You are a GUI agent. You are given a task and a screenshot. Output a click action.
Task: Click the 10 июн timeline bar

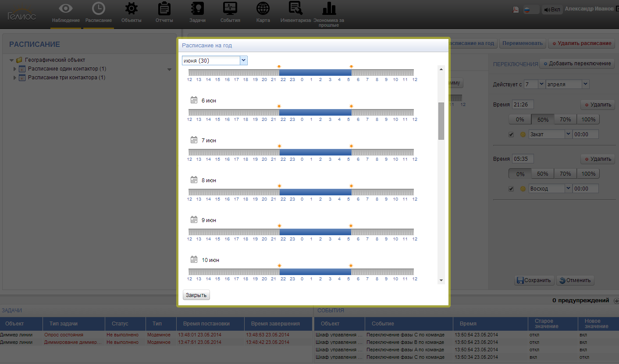(x=301, y=272)
